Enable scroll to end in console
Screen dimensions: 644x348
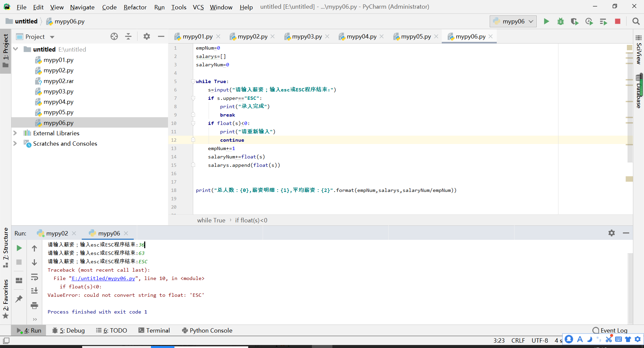tap(34, 291)
